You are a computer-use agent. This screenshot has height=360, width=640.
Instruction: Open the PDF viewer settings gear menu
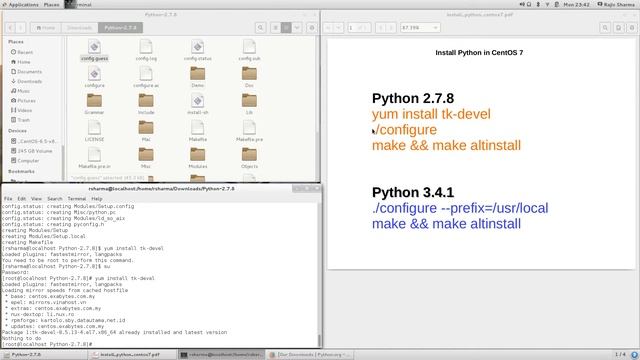[x=632, y=28]
